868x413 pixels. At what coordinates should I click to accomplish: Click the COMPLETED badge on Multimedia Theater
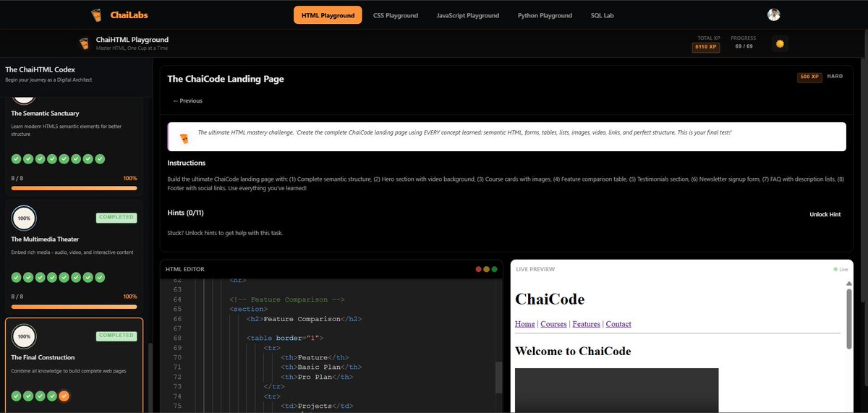pos(116,217)
